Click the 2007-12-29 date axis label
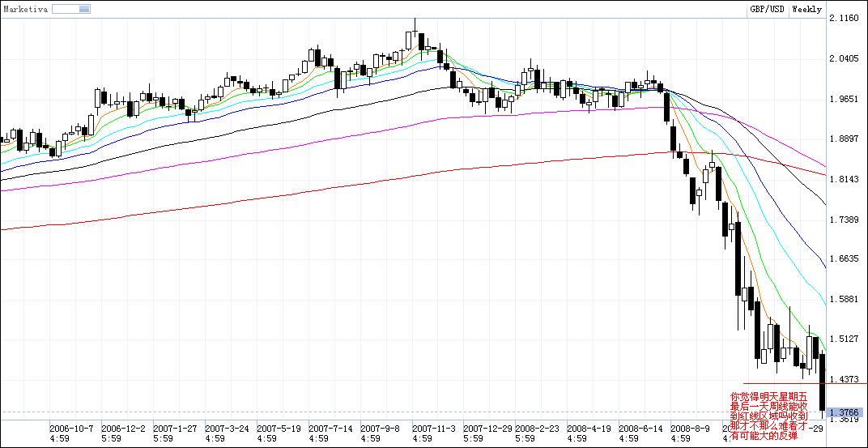868x448 pixels. [487, 433]
